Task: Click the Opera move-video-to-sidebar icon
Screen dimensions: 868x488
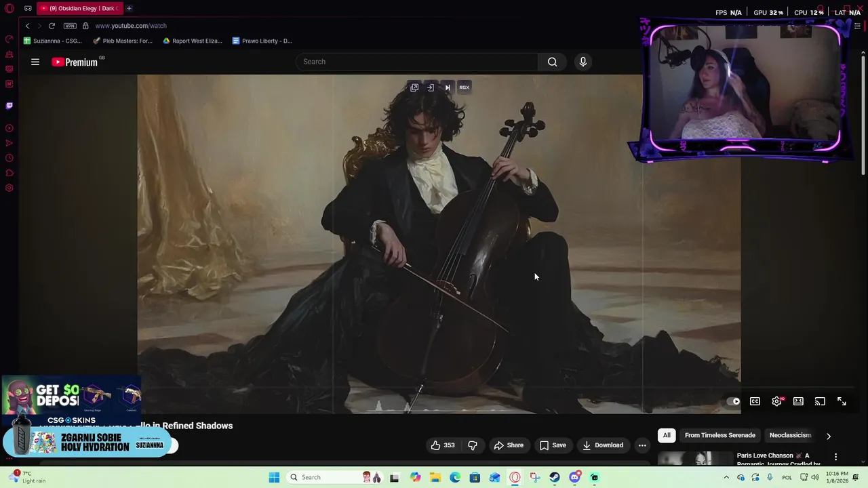Action: (431, 87)
